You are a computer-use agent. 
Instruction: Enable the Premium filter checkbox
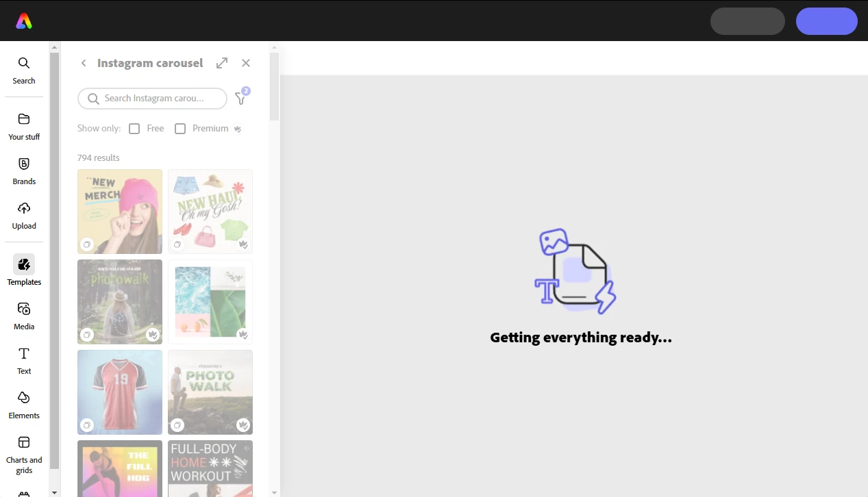point(180,129)
